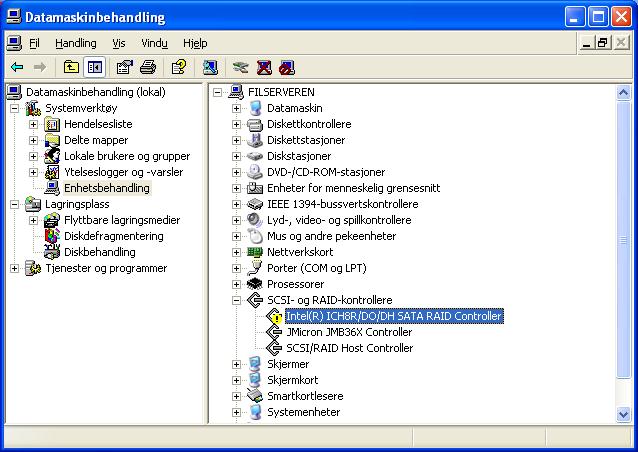Click the Mus og andre pekeenheter icon
Screen dimensions: 638x452
tap(255, 236)
